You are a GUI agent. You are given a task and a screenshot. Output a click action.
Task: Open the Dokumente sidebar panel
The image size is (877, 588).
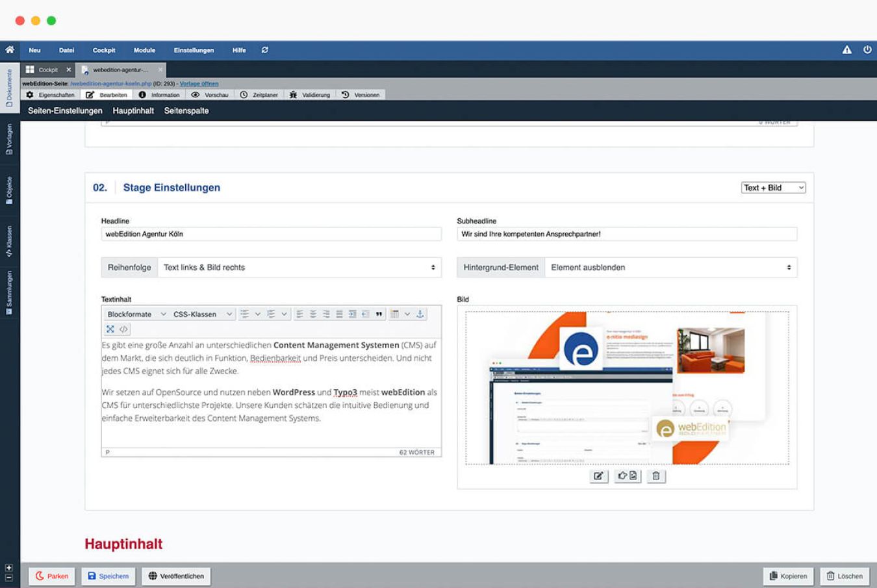(x=9, y=88)
